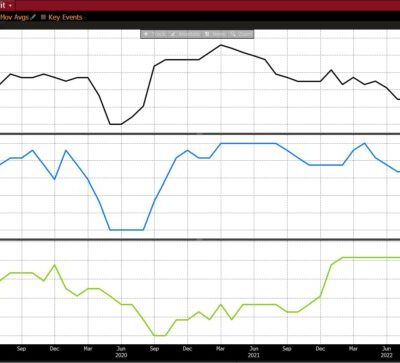Viewport: 400px width, 363px height.
Task: Click the green line's upper plateau in 2022
Action: (x=371, y=257)
